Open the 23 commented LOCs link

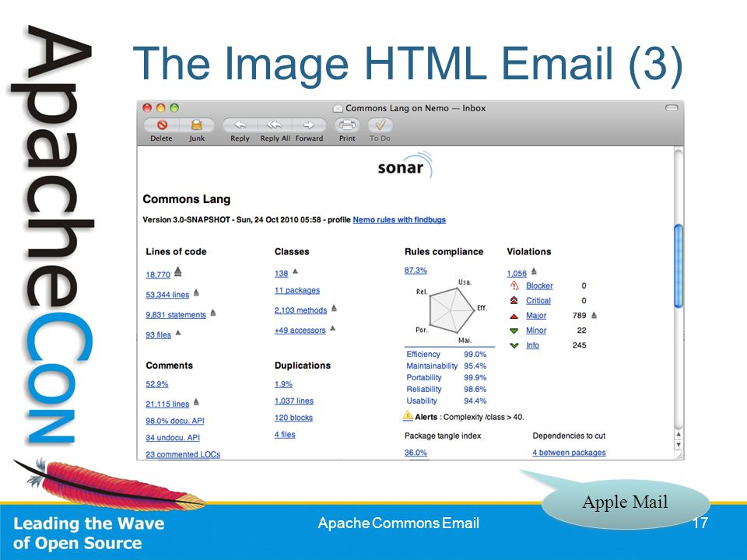click(183, 454)
